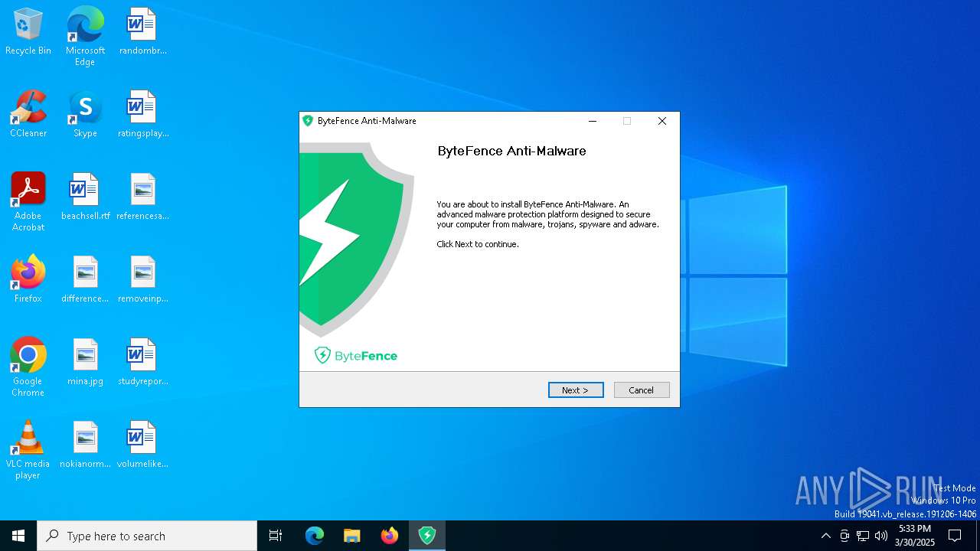The image size is (980, 551).
Task: Select Microsoft Edge desktop shortcut
Action: (x=85, y=37)
